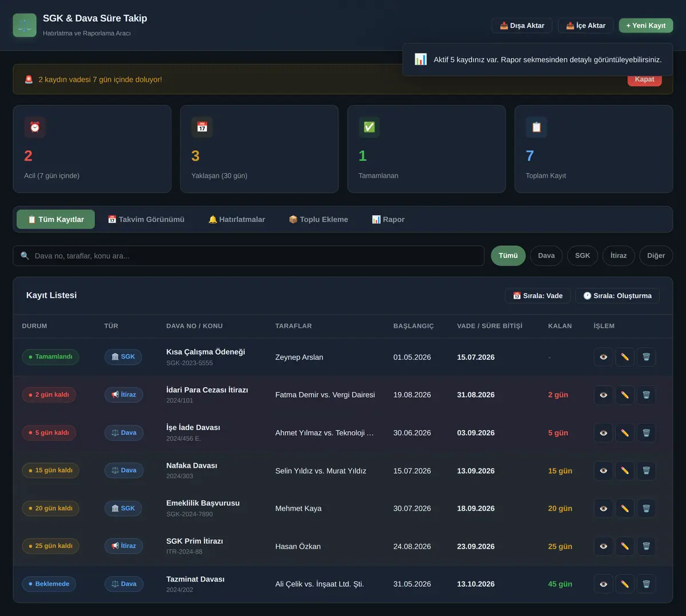Filter the list by Diğer type
This screenshot has width=686, height=616.
[x=656, y=256]
